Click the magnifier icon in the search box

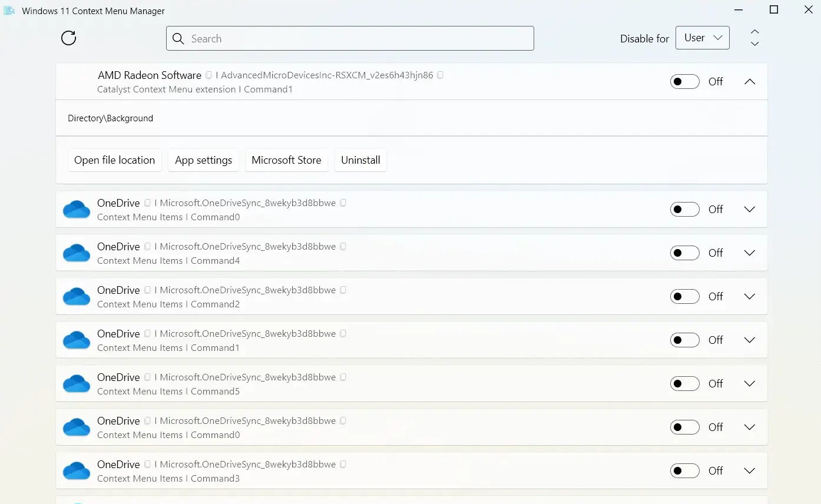coord(178,39)
